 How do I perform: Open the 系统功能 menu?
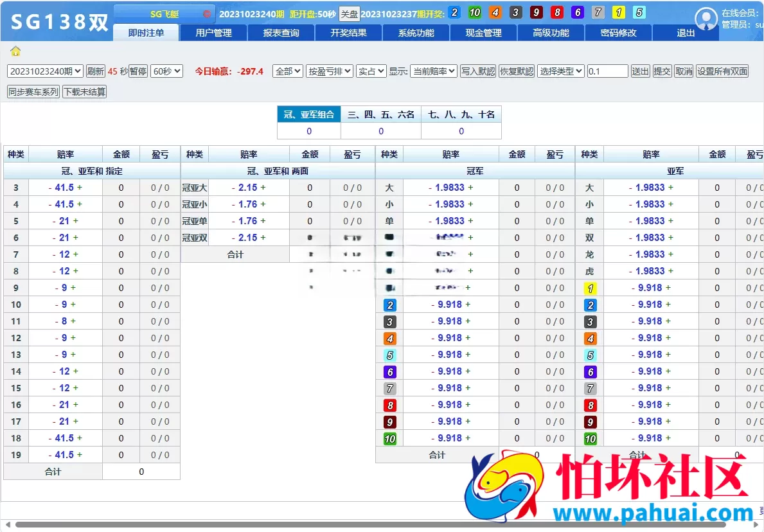416,33
